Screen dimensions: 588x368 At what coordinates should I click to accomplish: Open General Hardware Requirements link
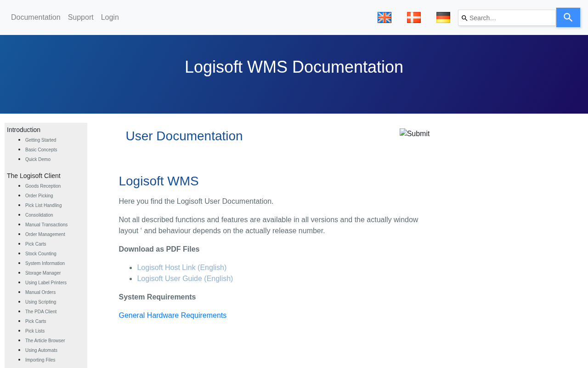tap(173, 316)
